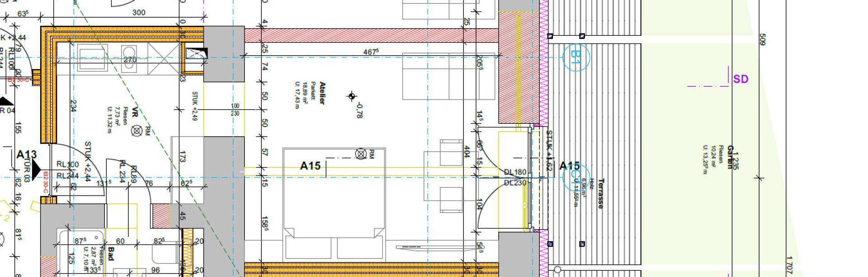Viewport: 868px width, 277px height.
Task: Click the STUK +1,62 note by the terrace door
Action: coord(549,151)
